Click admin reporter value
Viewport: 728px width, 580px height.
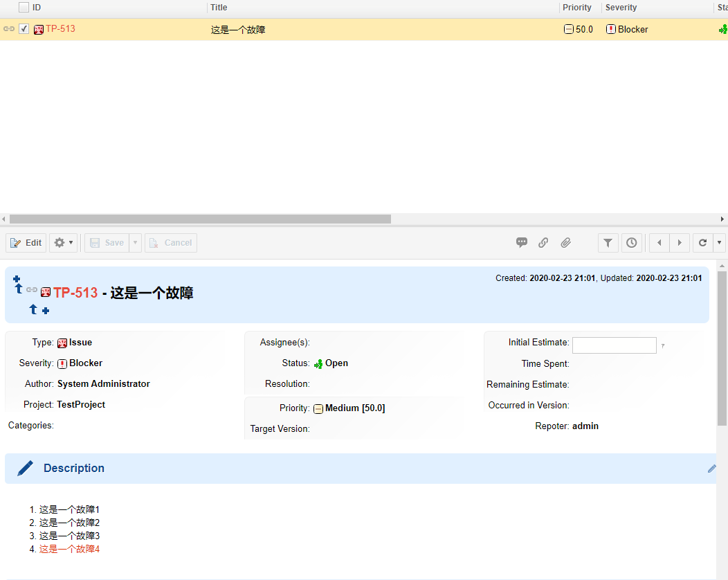pos(585,426)
